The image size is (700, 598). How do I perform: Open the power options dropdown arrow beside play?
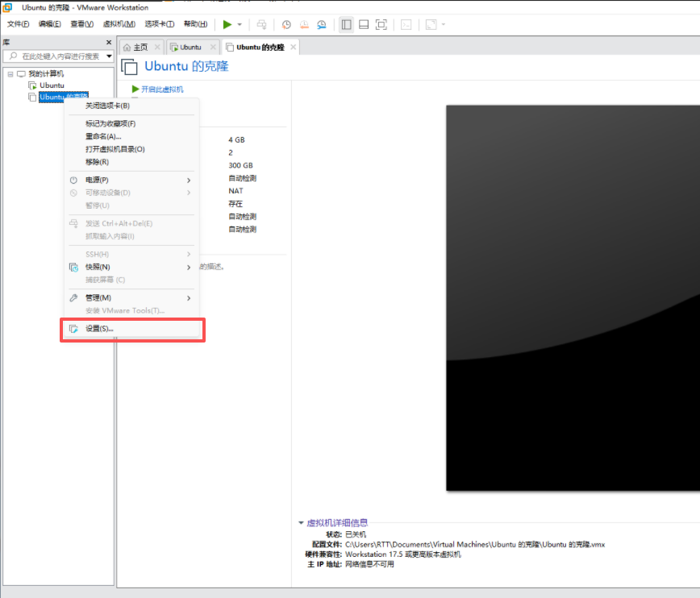240,25
